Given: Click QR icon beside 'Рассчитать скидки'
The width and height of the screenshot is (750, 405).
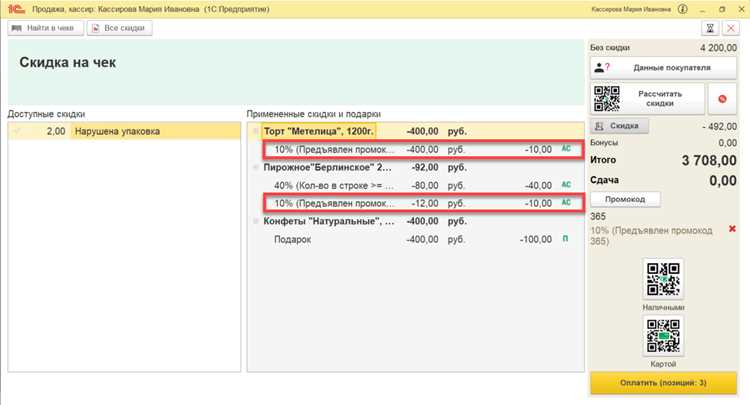Looking at the screenshot, I should coord(607,99).
